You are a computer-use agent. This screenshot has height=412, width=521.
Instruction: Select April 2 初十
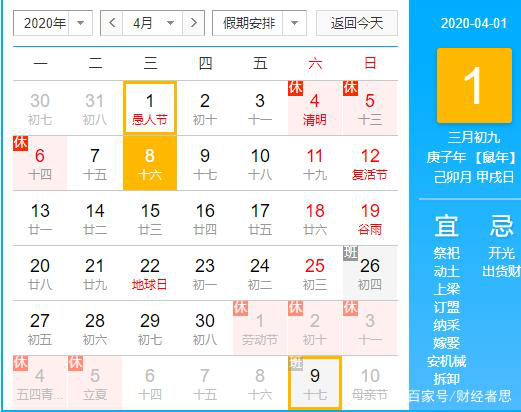[205, 108]
